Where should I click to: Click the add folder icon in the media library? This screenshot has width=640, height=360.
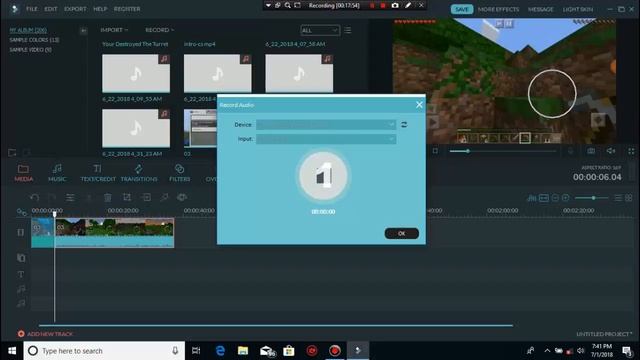point(12,153)
